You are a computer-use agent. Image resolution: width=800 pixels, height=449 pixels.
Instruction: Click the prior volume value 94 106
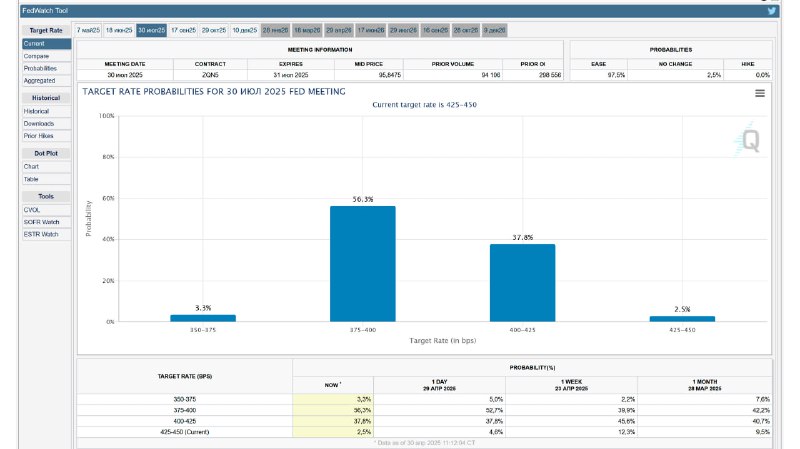(x=491, y=75)
